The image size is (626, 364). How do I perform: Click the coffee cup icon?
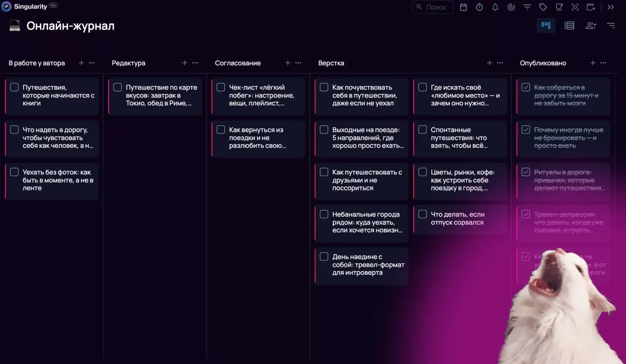[x=559, y=7]
